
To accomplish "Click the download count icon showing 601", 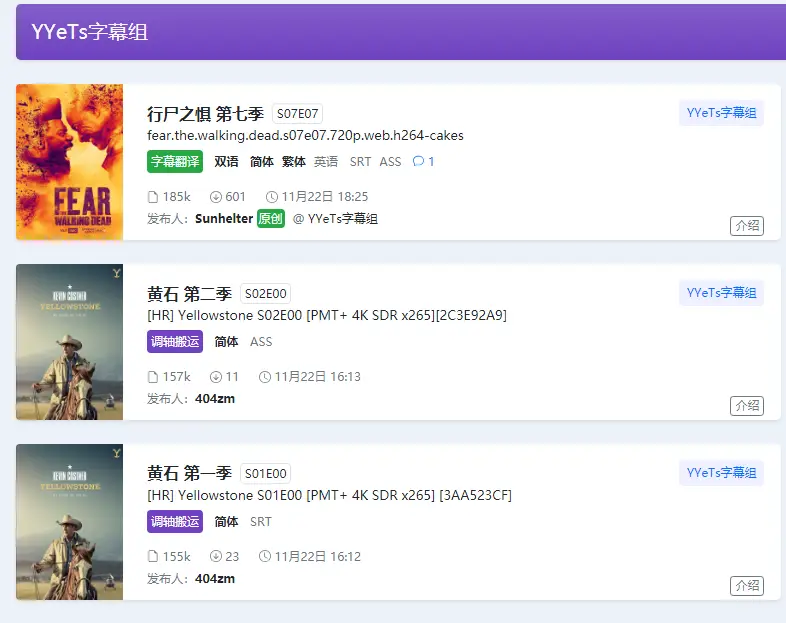I will coord(215,197).
